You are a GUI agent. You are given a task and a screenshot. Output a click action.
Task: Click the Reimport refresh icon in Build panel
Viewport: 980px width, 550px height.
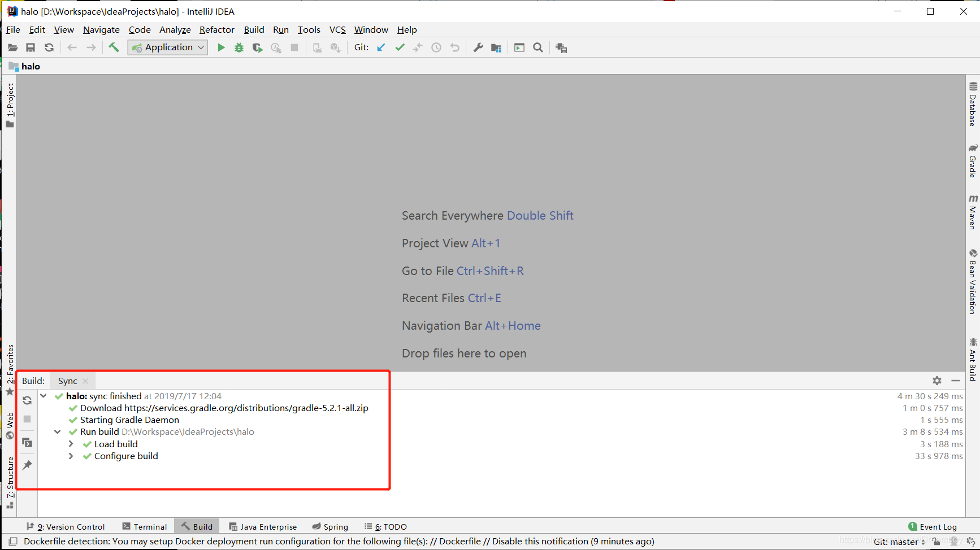[x=27, y=400]
